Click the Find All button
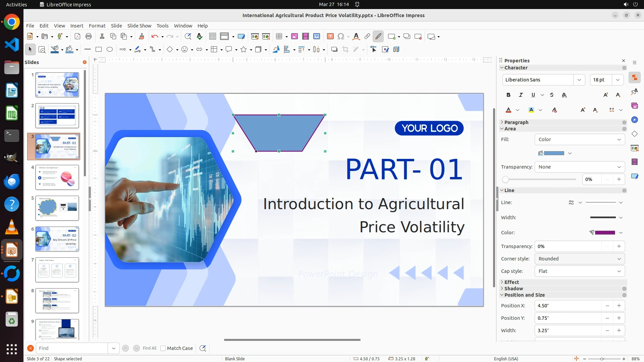Screen dimensions: 644x362 coord(150,348)
